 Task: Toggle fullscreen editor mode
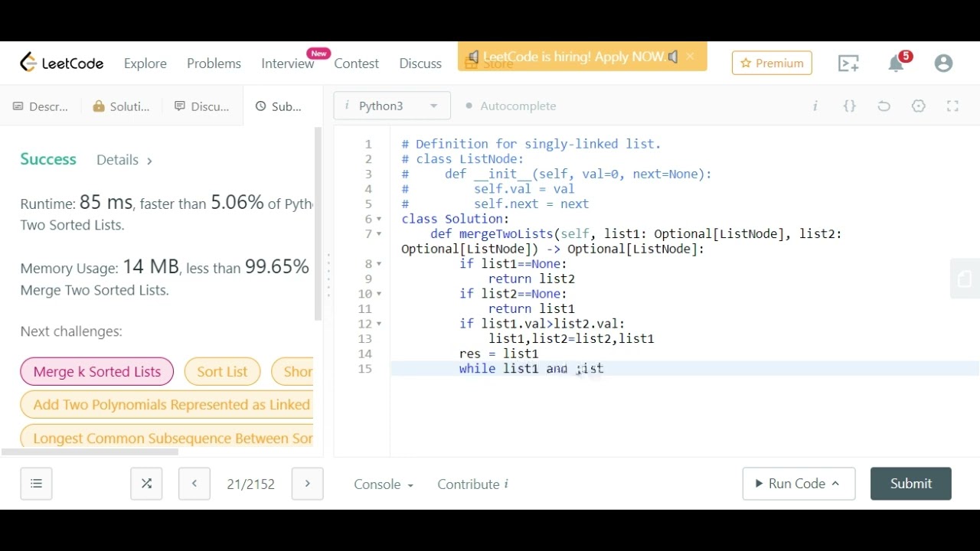[x=952, y=106]
